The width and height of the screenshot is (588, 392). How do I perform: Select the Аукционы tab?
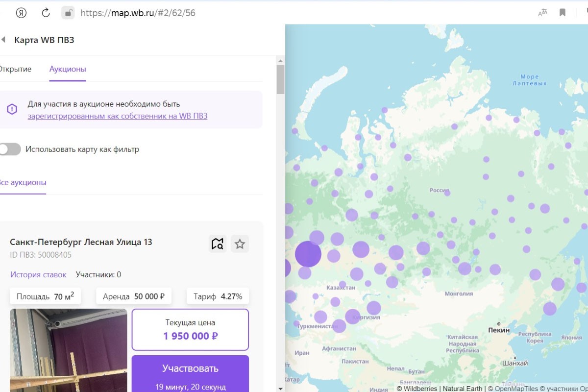click(x=68, y=69)
